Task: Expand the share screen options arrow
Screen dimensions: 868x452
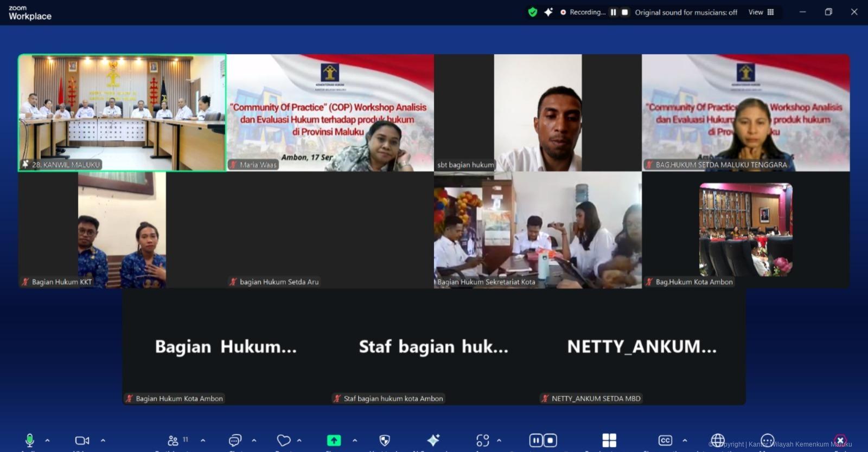Action: [x=355, y=441]
